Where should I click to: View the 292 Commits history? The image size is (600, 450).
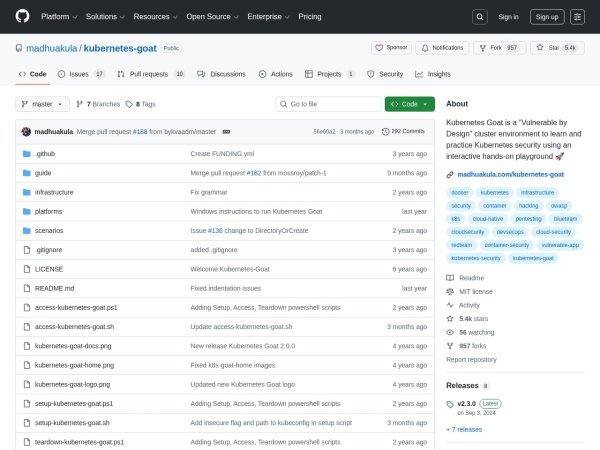[x=403, y=131]
